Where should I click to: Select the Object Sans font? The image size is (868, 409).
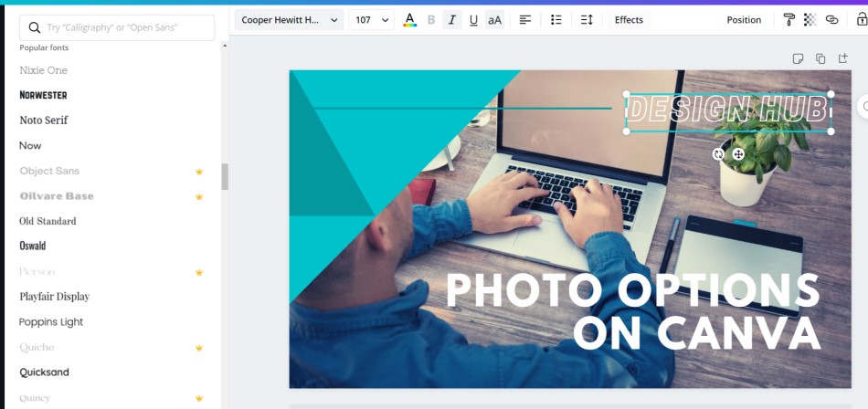coord(49,171)
